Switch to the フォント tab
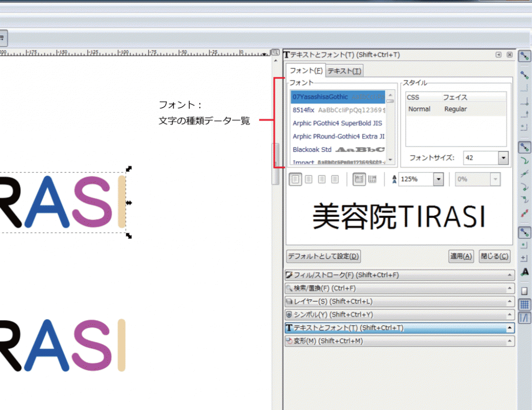The image size is (532, 410). [305, 71]
